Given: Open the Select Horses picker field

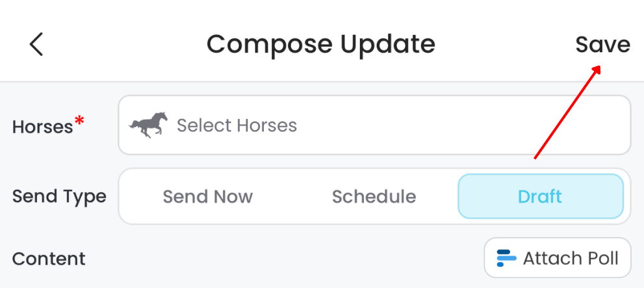Looking at the screenshot, I should point(374,125).
